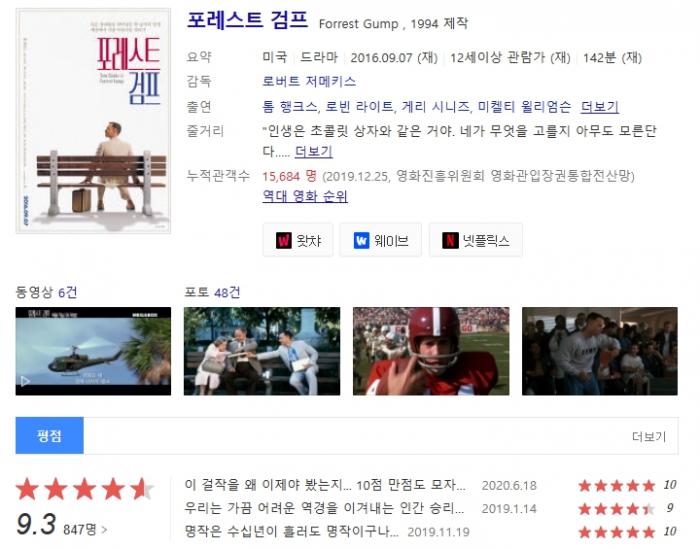Expand cast list with 더보기
This screenshot has height=549, width=700.
[600, 107]
